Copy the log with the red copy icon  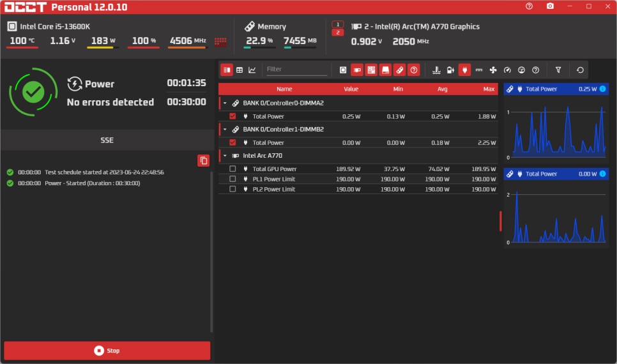click(204, 160)
